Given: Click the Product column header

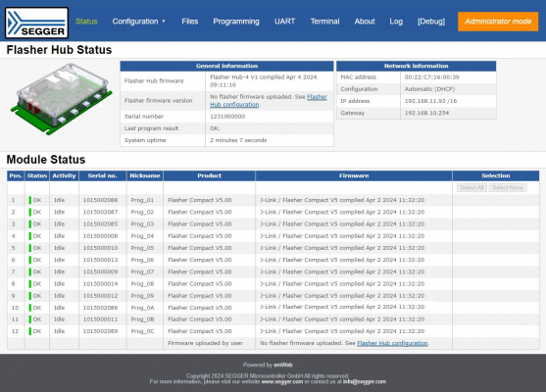Looking at the screenshot, I should coord(209,175).
